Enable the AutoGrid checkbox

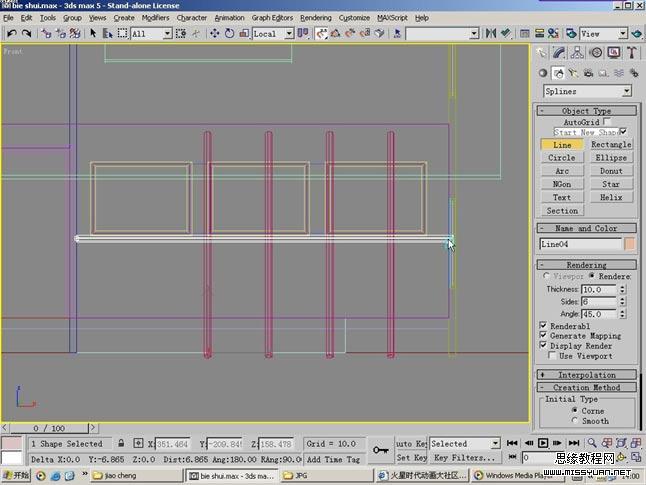tap(606, 122)
